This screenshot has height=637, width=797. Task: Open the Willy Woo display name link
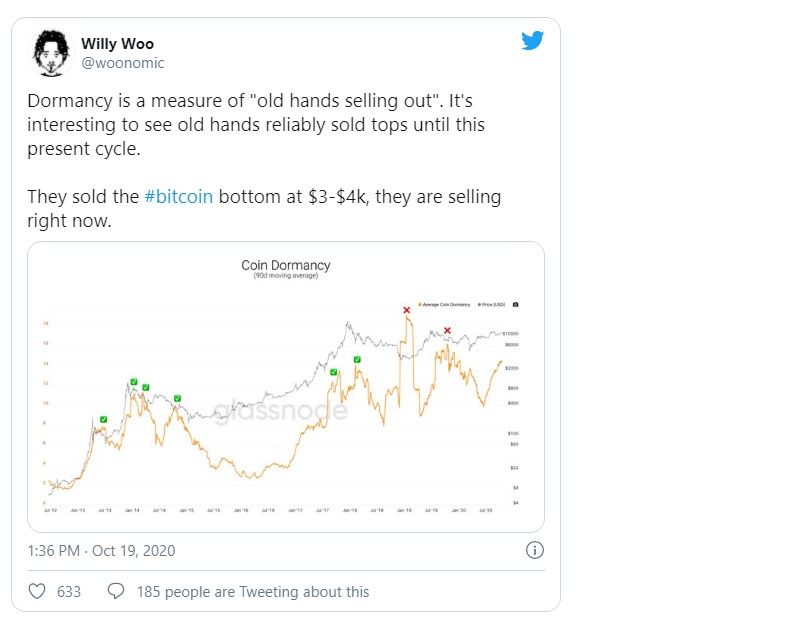[118, 44]
